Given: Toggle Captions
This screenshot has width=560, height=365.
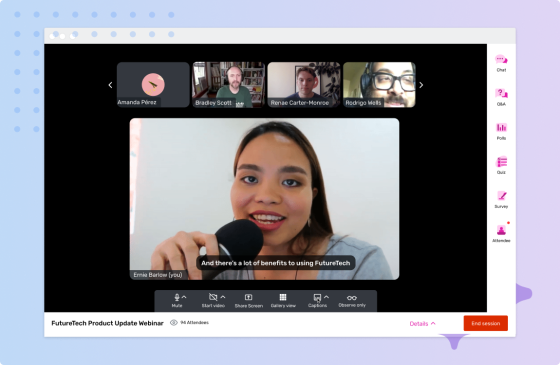Looking at the screenshot, I should pyautogui.click(x=317, y=300).
